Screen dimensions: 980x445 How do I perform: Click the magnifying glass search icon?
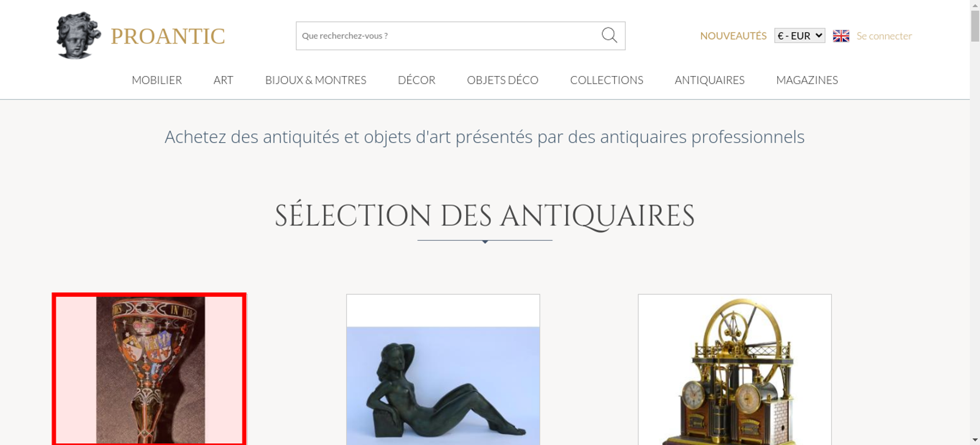point(609,35)
